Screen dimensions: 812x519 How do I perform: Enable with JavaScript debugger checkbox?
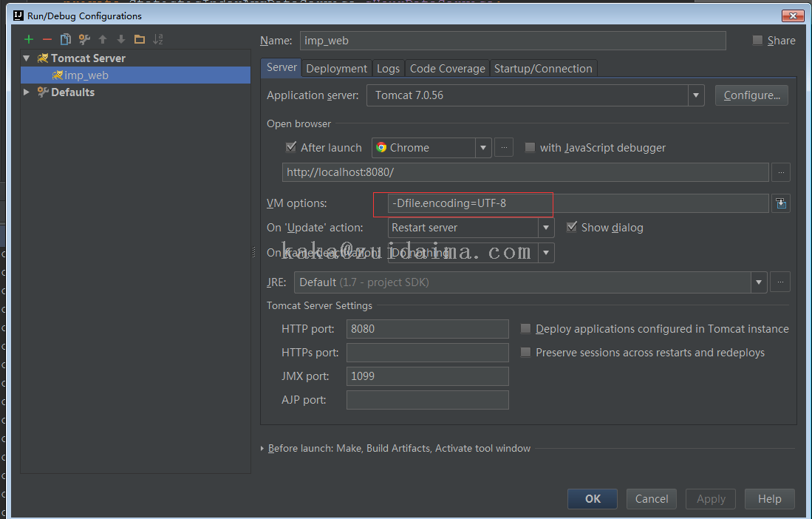point(529,148)
